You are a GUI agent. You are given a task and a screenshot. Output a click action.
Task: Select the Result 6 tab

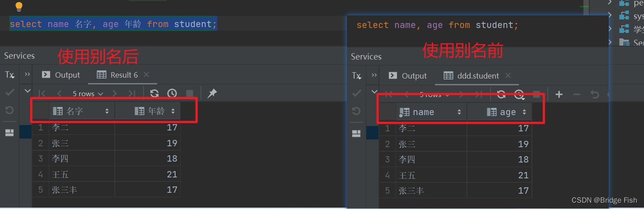click(x=117, y=75)
